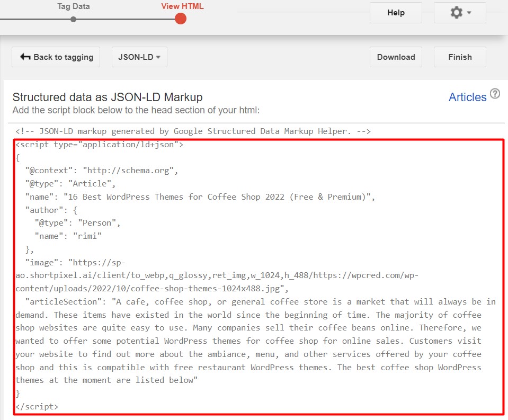Click the "author": { line

tap(51, 210)
